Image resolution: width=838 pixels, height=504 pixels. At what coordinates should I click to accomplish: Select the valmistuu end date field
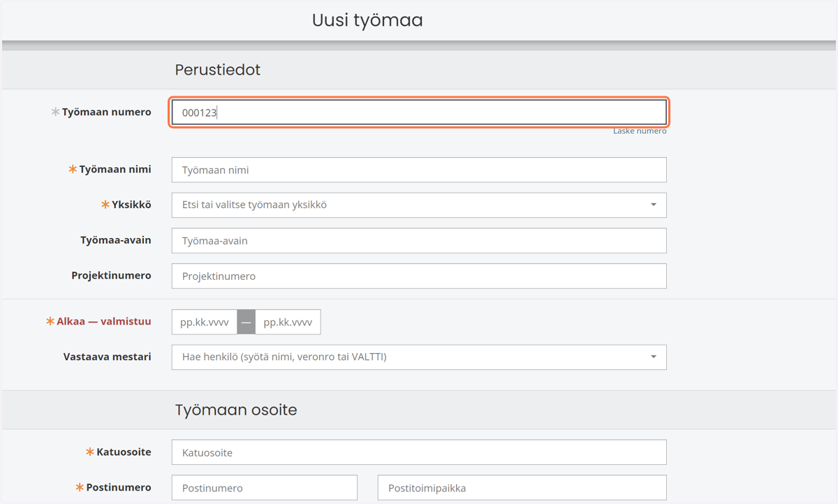click(288, 323)
